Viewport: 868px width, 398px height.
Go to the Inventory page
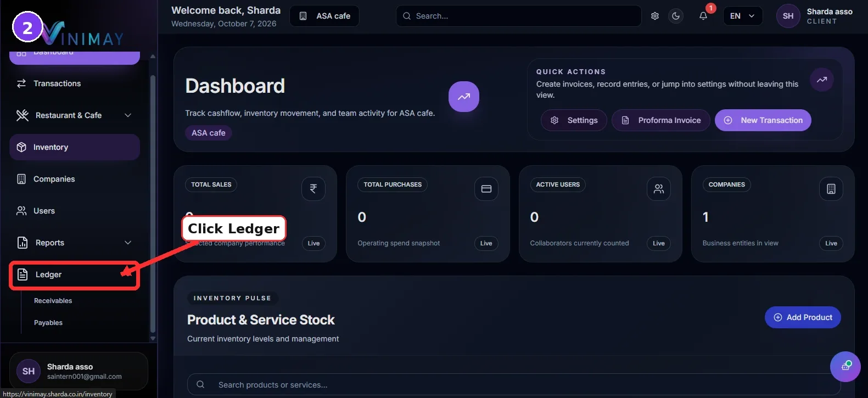[x=75, y=147]
